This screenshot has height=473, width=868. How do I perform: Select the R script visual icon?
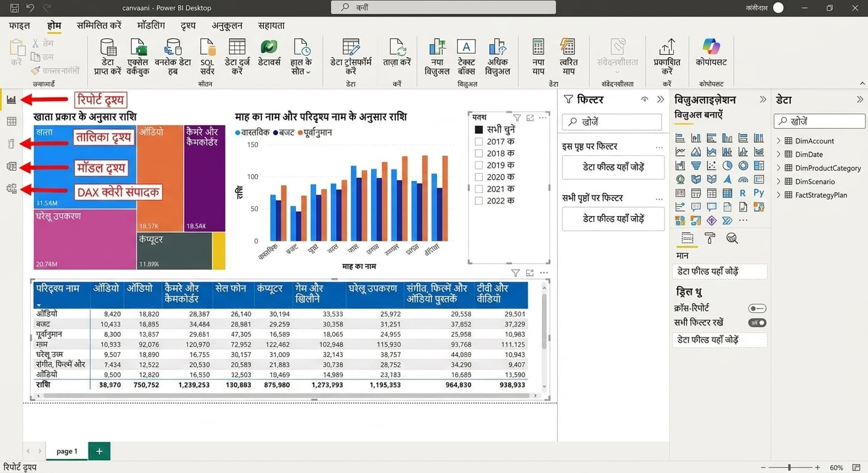tap(743, 193)
